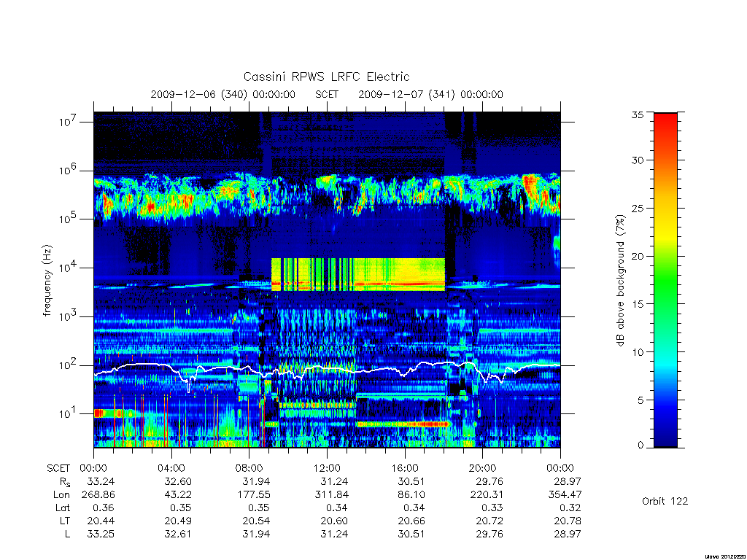747x560 pixels.
Task: Click the 'LT' row label
Action: pos(65,521)
